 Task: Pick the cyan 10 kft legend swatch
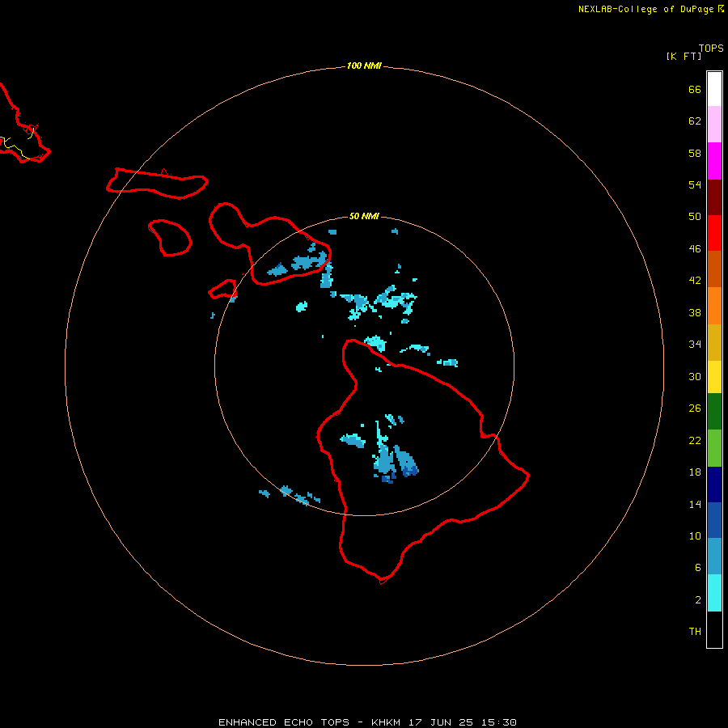pyautogui.click(x=714, y=593)
